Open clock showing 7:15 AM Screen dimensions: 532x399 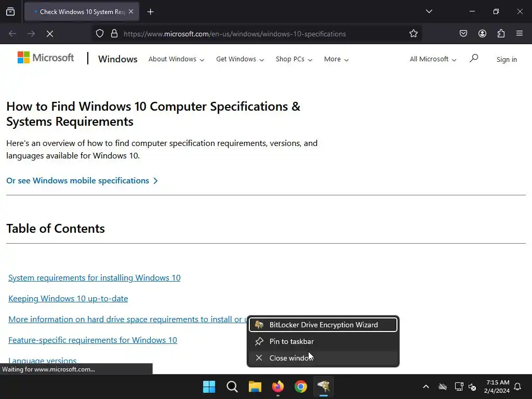(x=497, y=387)
